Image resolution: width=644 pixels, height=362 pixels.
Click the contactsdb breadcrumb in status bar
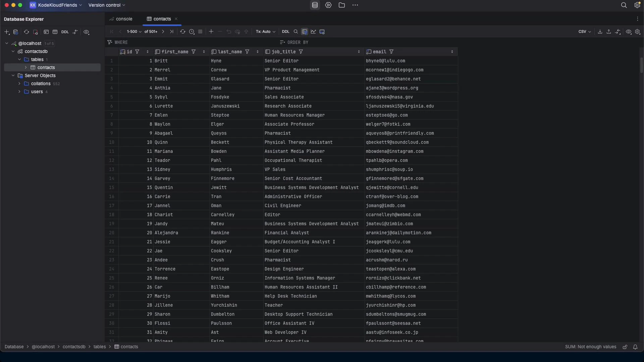(74, 347)
